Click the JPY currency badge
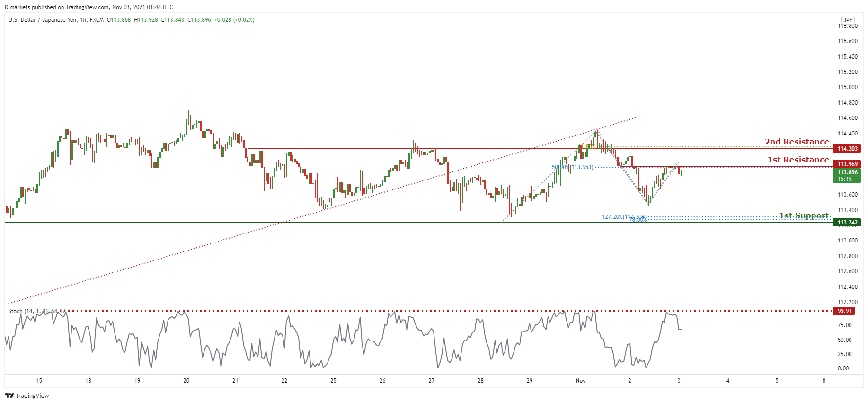The image size is (868, 404). tap(848, 20)
